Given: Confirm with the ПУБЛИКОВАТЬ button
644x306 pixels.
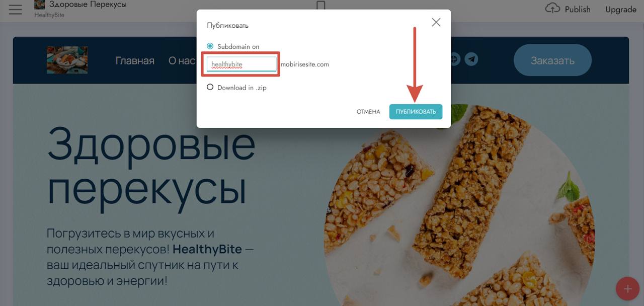Looking at the screenshot, I should (x=416, y=112).
